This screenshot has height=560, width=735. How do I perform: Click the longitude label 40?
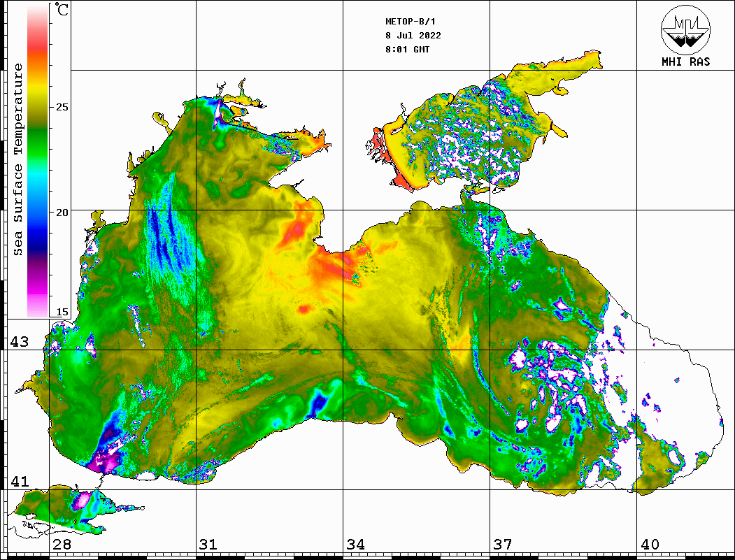[650, 545]
